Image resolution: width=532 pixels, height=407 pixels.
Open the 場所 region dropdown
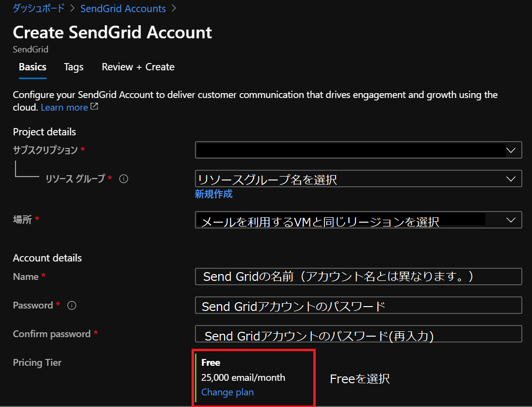coord(358,220)
